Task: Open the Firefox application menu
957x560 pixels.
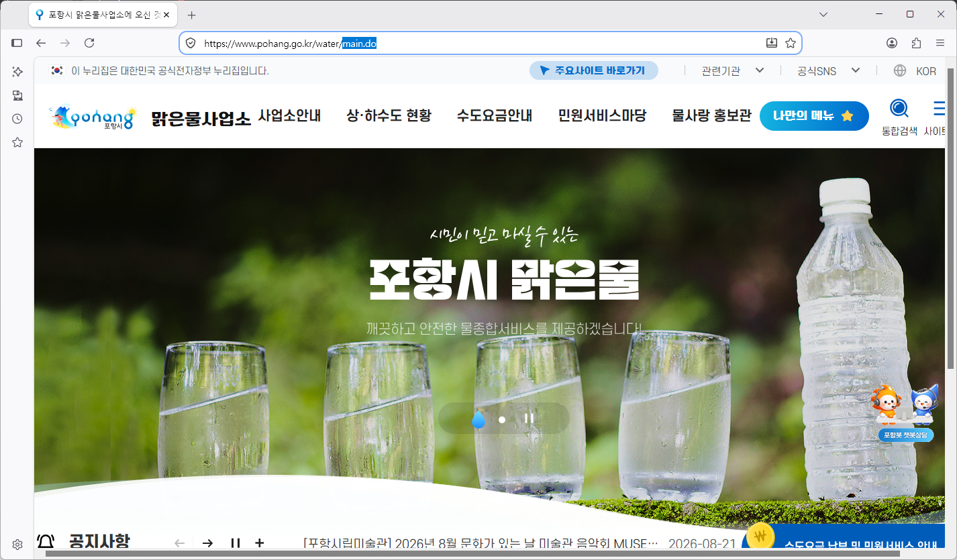Action: 940,43
